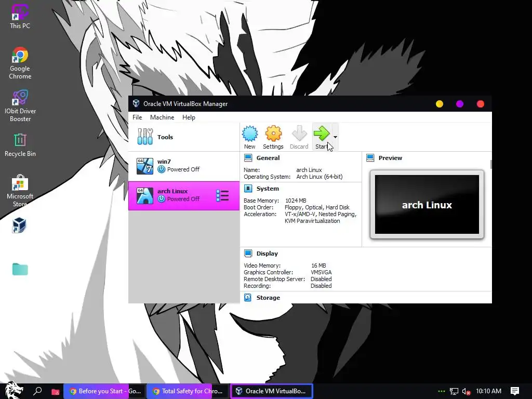Click the Discard toolbar icon
532x399 pixels.
pyautogui.click(x=299, y=134)
